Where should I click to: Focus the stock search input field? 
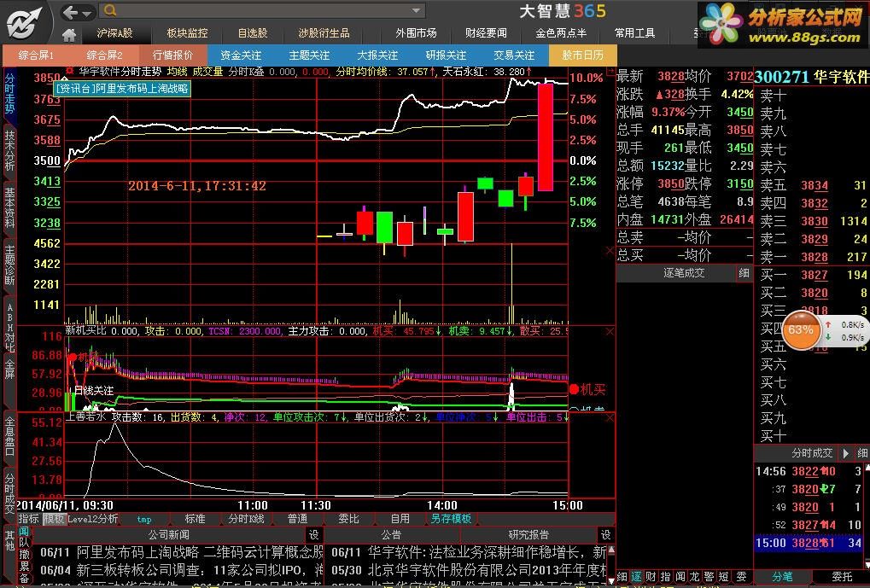click(x=264, y=10)
